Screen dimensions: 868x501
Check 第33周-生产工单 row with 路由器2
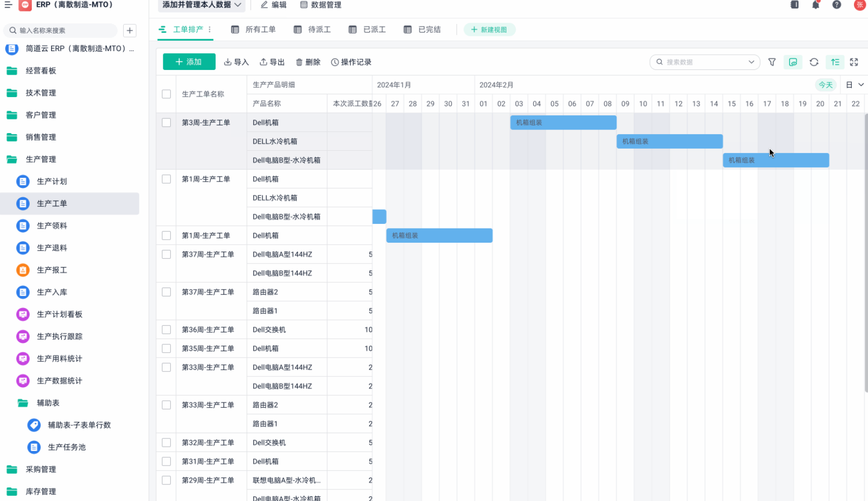[167, 405]
